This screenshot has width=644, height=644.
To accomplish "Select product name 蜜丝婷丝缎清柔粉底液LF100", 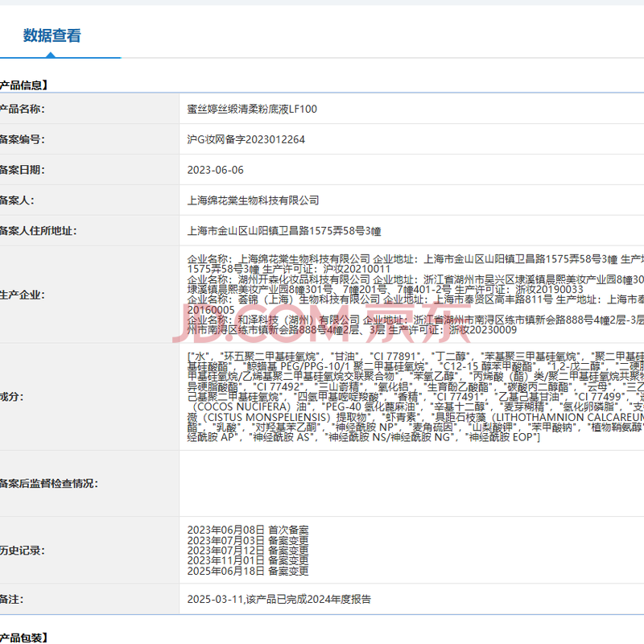I will [x=252, y=109].
